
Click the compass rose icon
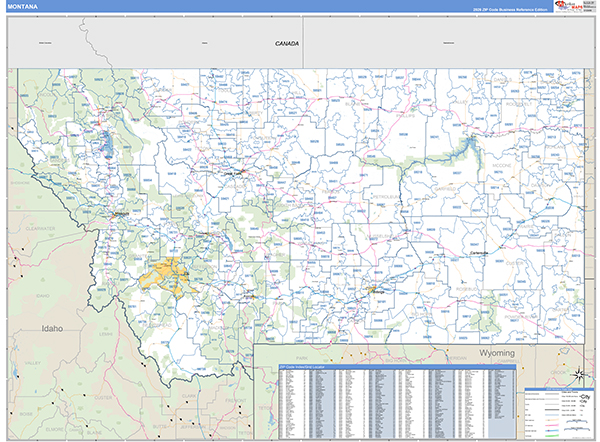[x=577, y=374]
